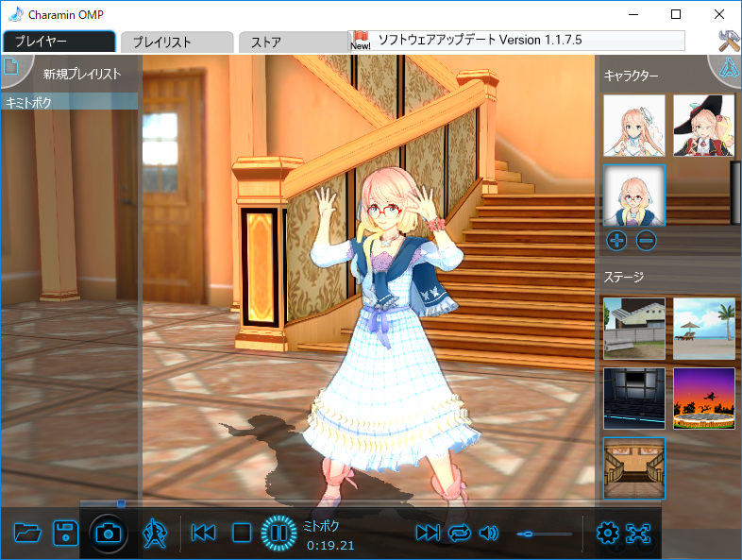Click the right panel scrollbar
The width and height of the screenshot is (742, 560).
click(x=734, y=192)
